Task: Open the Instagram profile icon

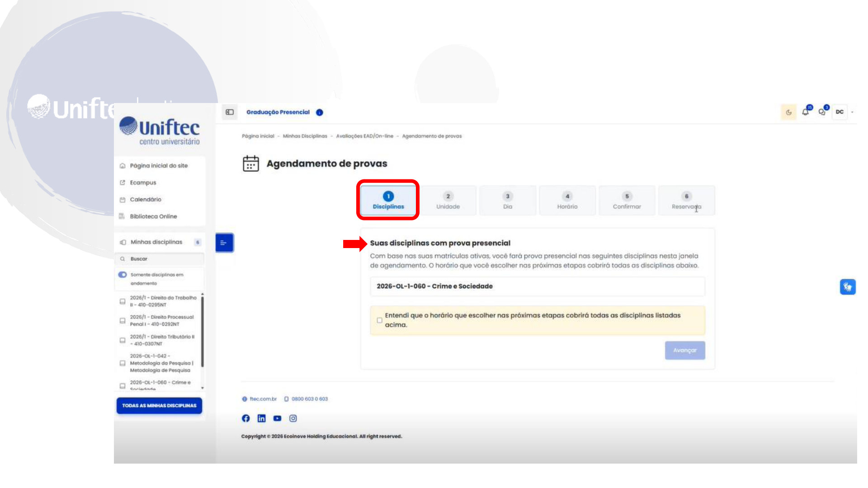Action: coord(293,418)
